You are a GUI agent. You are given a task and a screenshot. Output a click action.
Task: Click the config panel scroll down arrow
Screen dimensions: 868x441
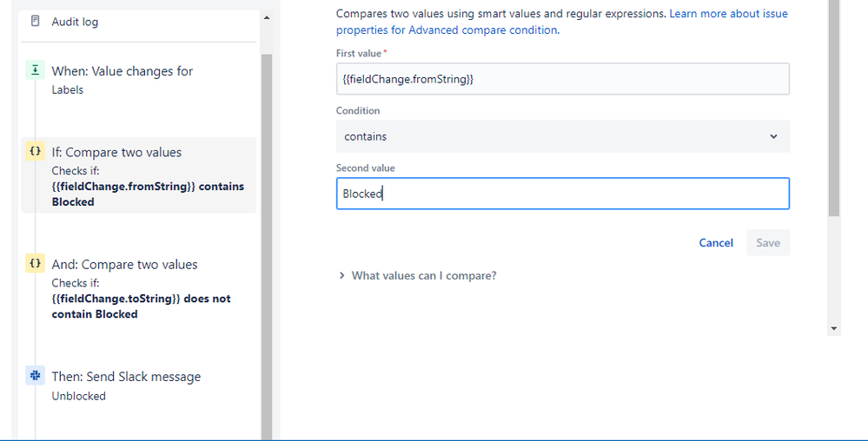click(833, 329)
